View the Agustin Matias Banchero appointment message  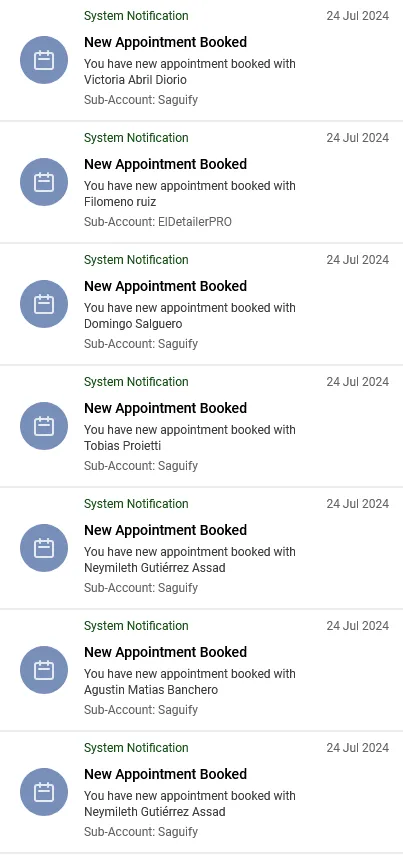pos(190,682)
